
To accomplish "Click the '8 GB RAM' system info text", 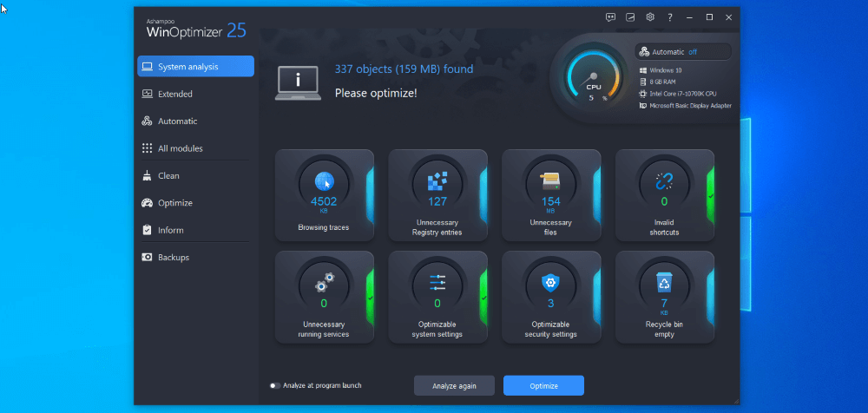I will pos(662,82).
